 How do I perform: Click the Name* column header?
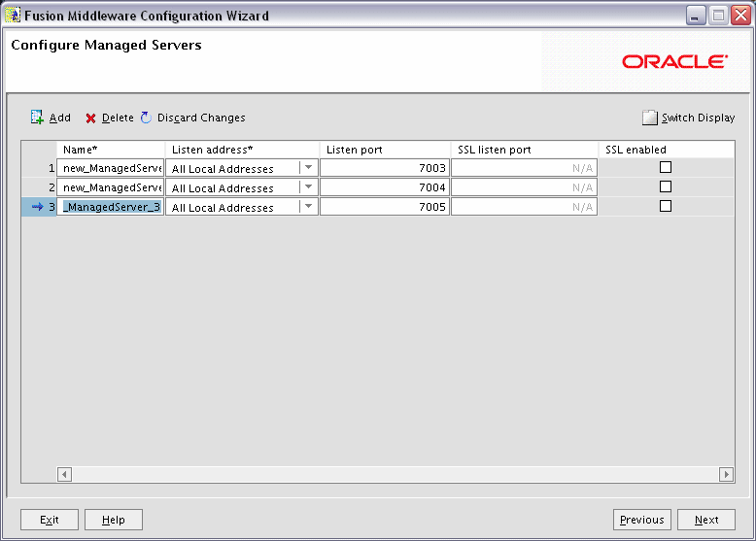coord(111,150)
